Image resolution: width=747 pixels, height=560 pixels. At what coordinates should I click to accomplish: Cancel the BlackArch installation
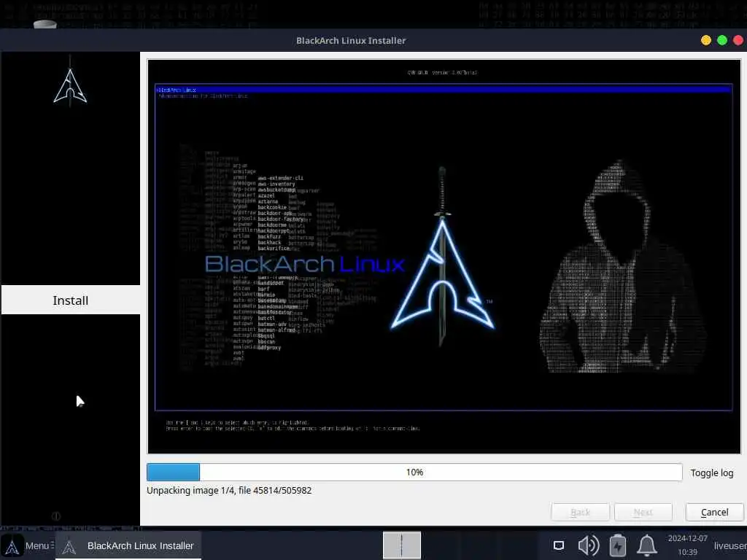(x=714, y=513)
